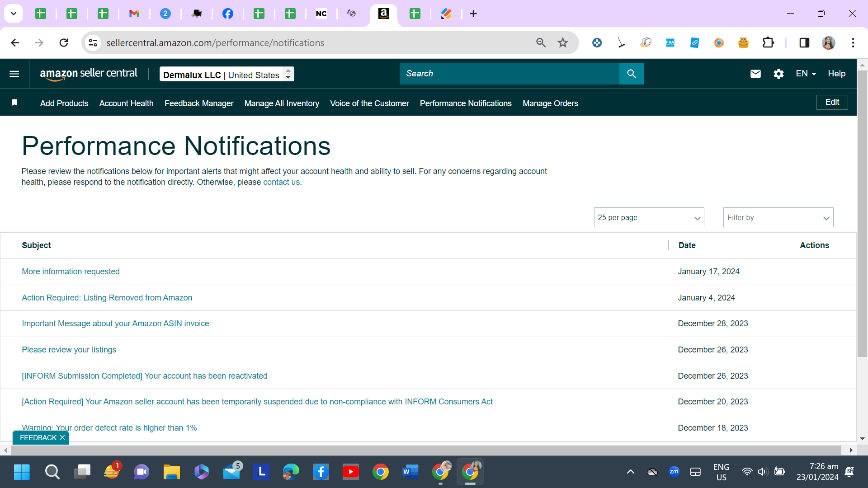Reload the current page
Image resolution: width=868 pixels, height=488 pixels.
pyautogui.click(x=64, y=42)
